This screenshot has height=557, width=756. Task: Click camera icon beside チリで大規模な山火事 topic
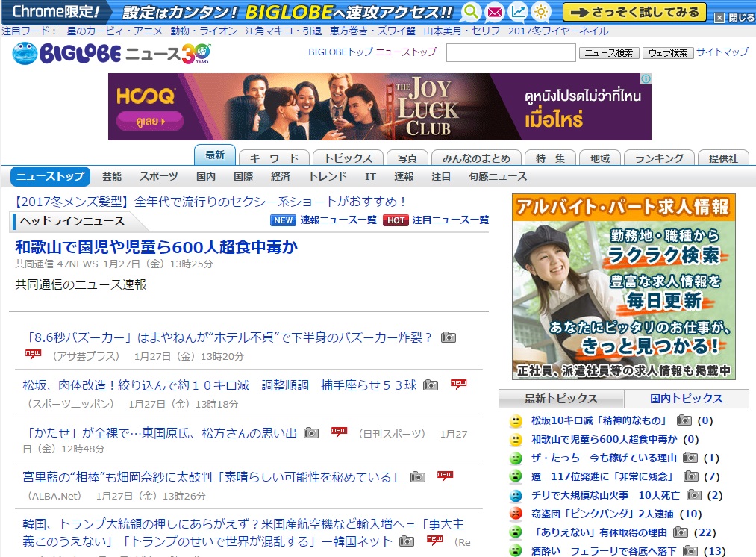click(694, 495)
